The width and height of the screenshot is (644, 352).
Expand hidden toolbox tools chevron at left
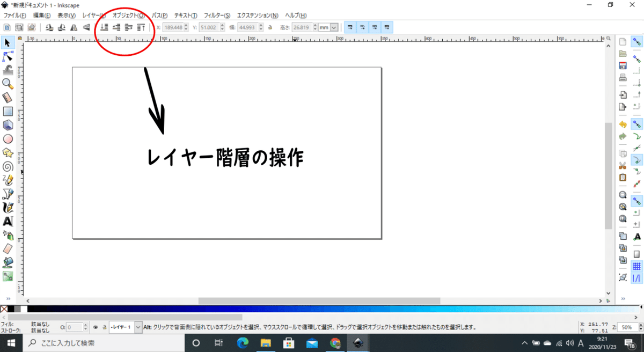tap(8, 298)
